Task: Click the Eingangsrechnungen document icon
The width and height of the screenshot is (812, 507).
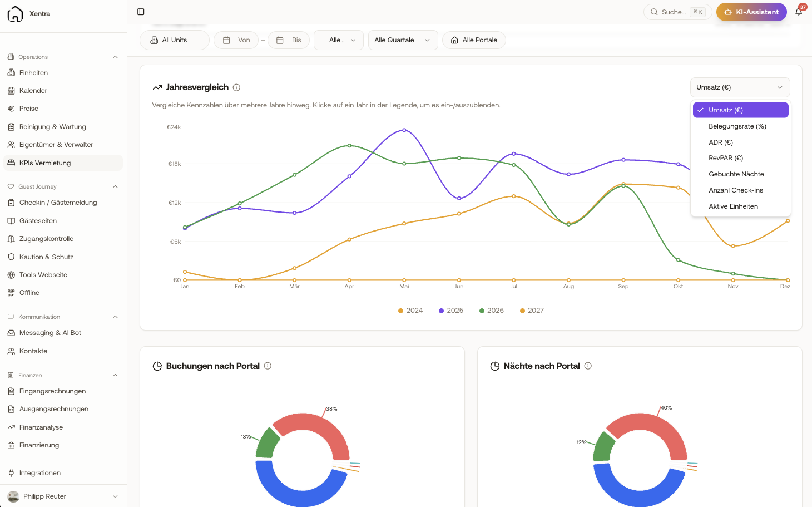Action: click(x=11, y=391)
